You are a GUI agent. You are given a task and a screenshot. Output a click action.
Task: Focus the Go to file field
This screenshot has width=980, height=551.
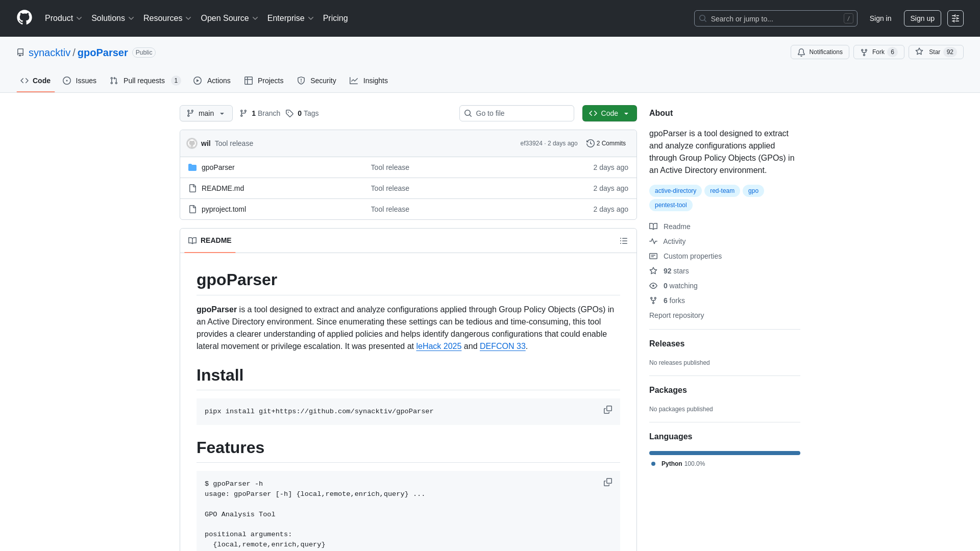pos(517,113)
